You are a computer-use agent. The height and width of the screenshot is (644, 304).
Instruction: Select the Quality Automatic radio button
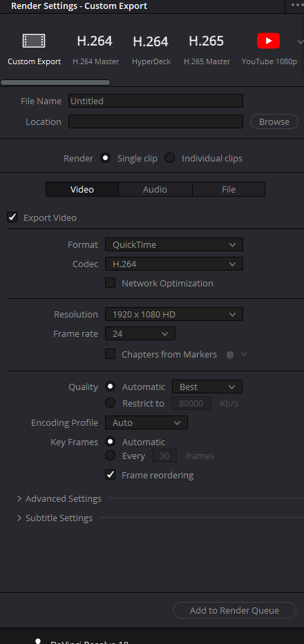pyautogui.click(x=111, y=387)
